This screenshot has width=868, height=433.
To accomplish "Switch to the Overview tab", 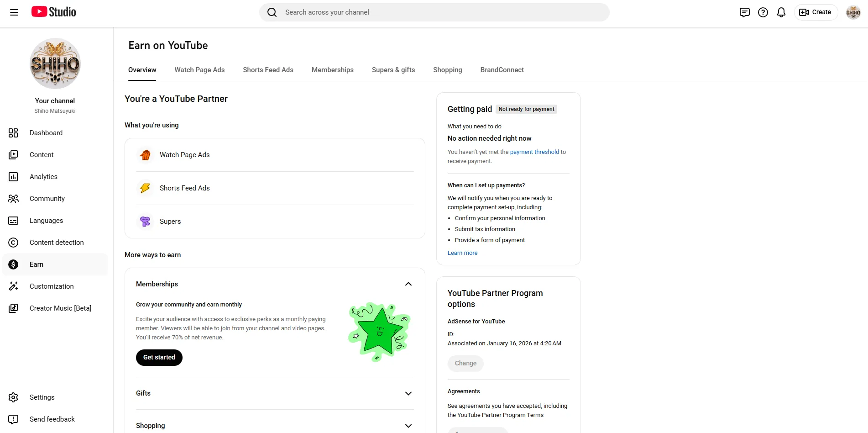I will point(142,70).
